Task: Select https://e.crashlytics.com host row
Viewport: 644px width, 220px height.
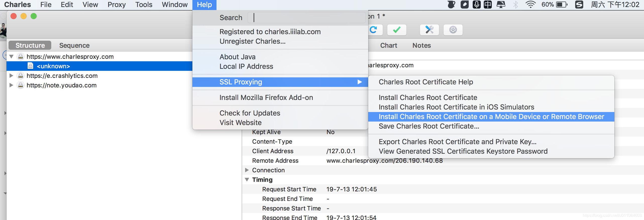Action: point(99,76)
